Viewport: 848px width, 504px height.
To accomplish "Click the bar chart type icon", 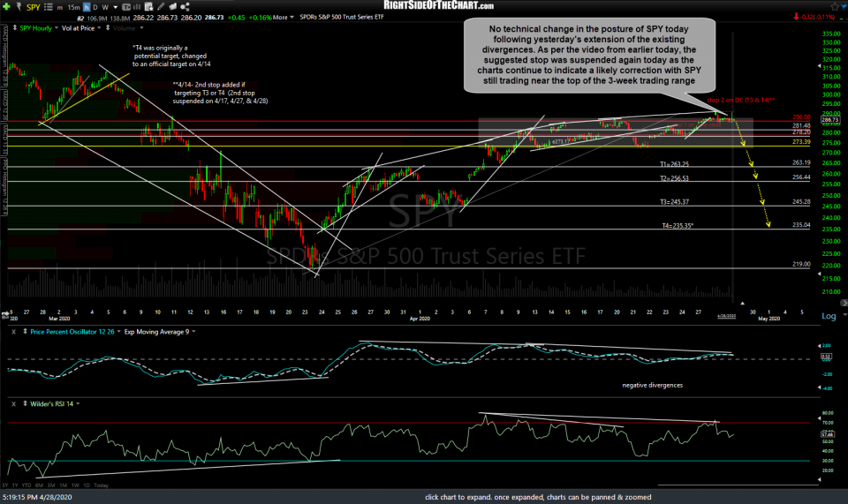I will pos(136,7).
